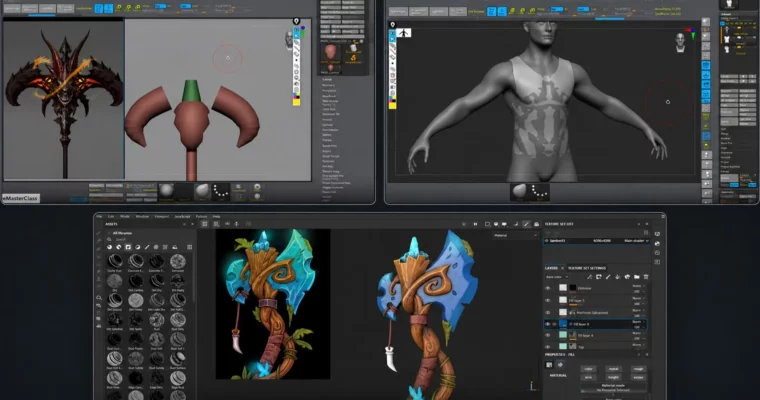This screenshot has height=400, width=760.
Task: Open the Edit menu in Substance Painter
Action: coord(111,216)
